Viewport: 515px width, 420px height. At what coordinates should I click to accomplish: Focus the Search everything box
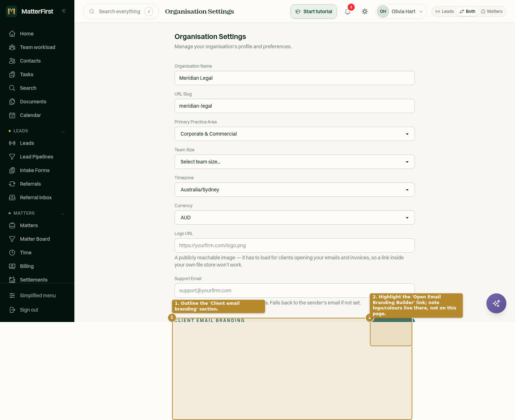coord(121,11)
